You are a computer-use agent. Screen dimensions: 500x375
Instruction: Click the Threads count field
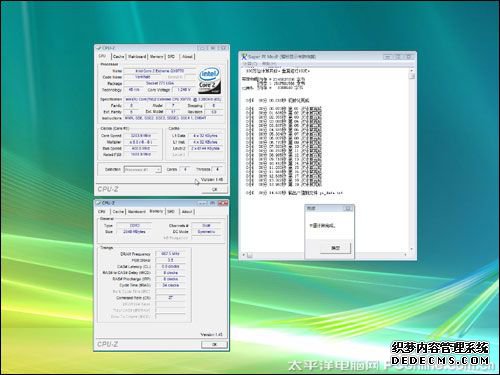coord(217,170)
